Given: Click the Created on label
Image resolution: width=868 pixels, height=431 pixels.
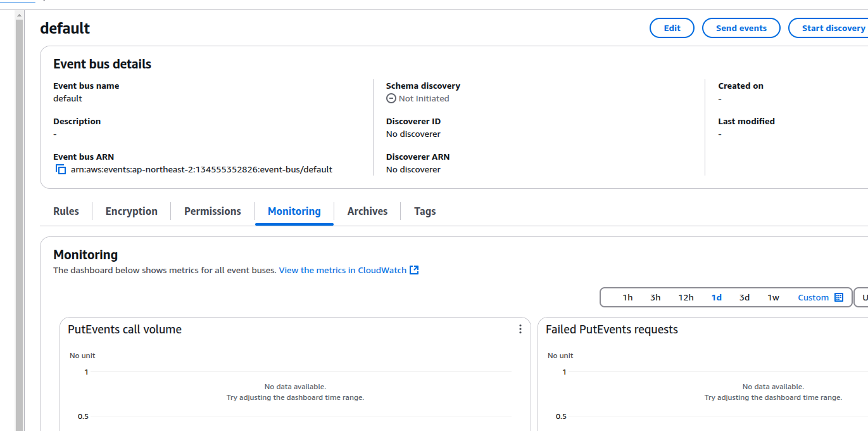Looking at the screenshot, I should tap(741, 86).
